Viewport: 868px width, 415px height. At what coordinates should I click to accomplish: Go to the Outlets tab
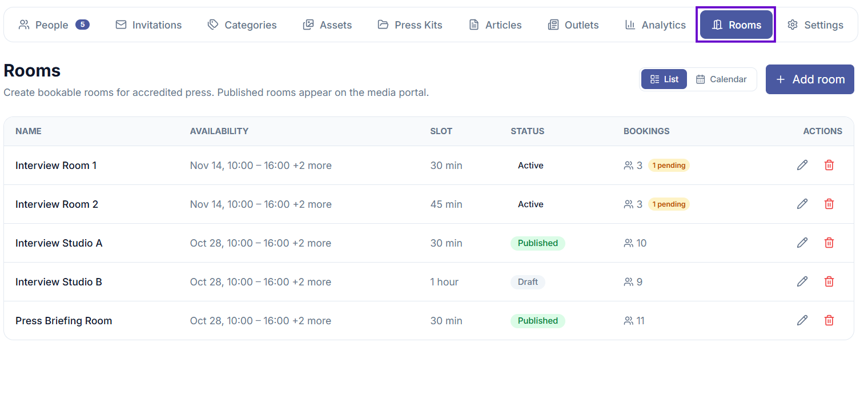pos(573,25)
